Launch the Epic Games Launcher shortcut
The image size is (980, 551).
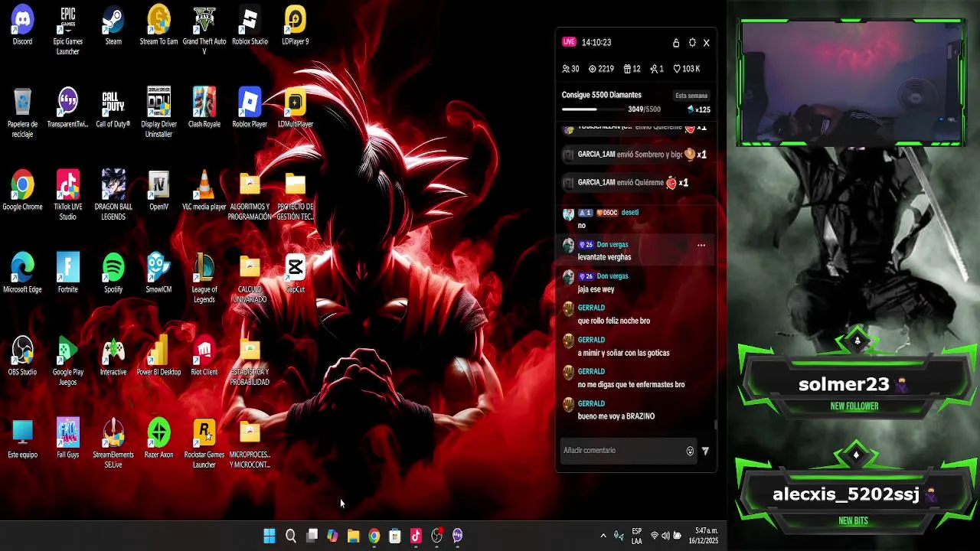pos(68,31)
